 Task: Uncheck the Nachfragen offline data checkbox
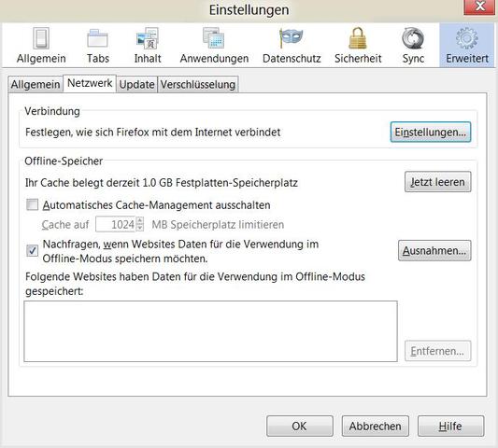pos(32,251)
